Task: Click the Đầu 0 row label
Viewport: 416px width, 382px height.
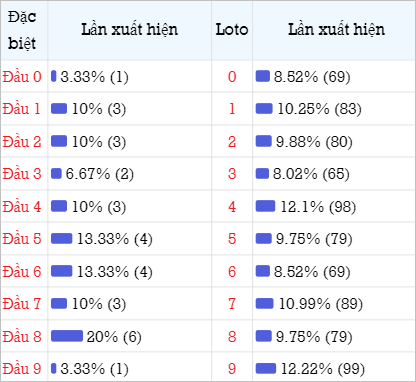Action: coord(22,77)
